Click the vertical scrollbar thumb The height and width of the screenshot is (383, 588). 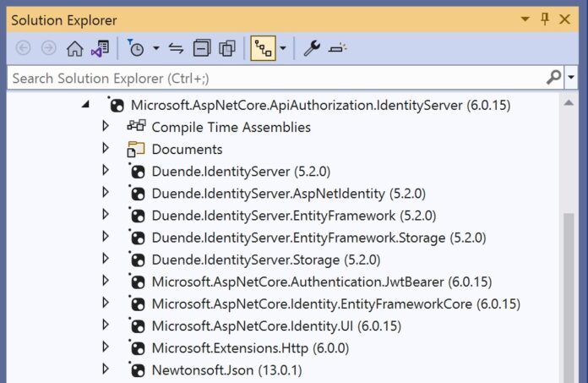[571, 296]
